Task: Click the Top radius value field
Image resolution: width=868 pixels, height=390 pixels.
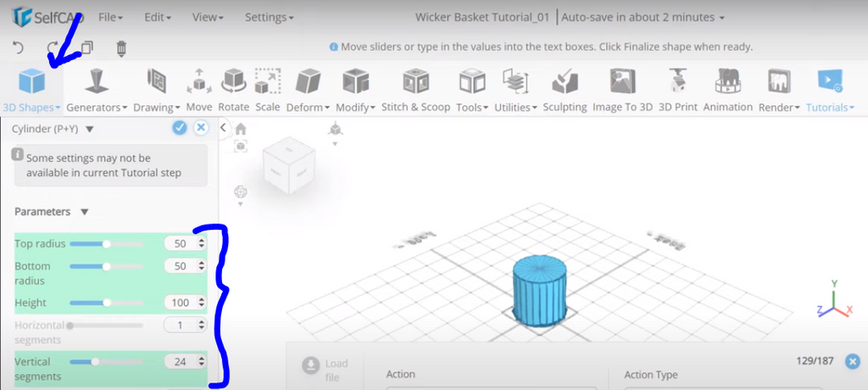Action: click(x=185, y=243)
